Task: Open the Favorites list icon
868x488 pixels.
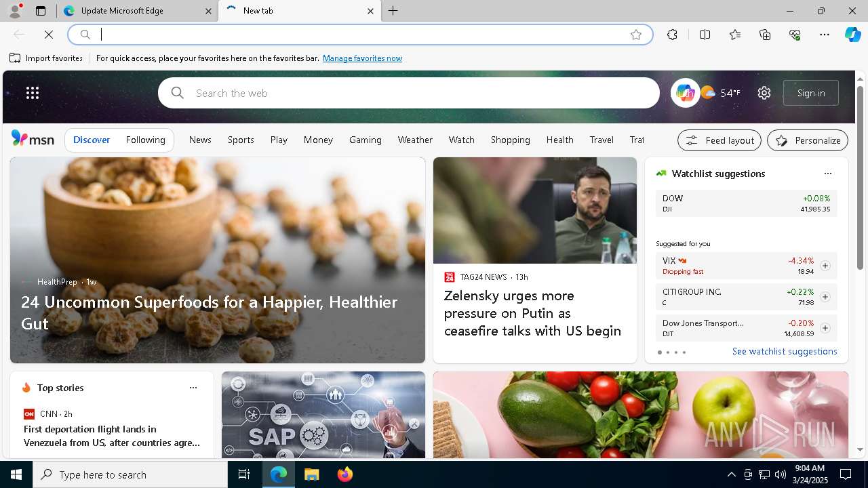Action: pyautogui.click(x=735, y=35)
